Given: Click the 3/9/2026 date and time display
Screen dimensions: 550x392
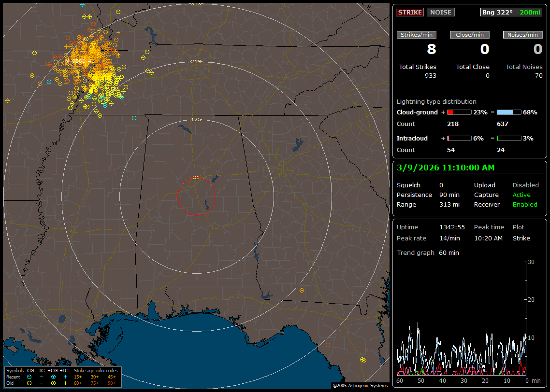Looking at the screenshot, I should 445,168.
